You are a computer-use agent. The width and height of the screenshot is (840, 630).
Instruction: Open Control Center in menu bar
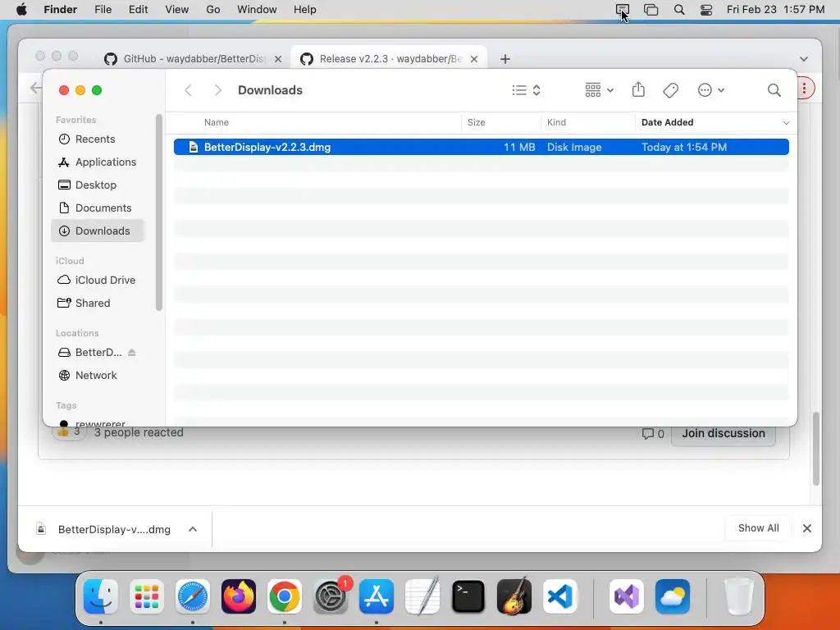706,10
